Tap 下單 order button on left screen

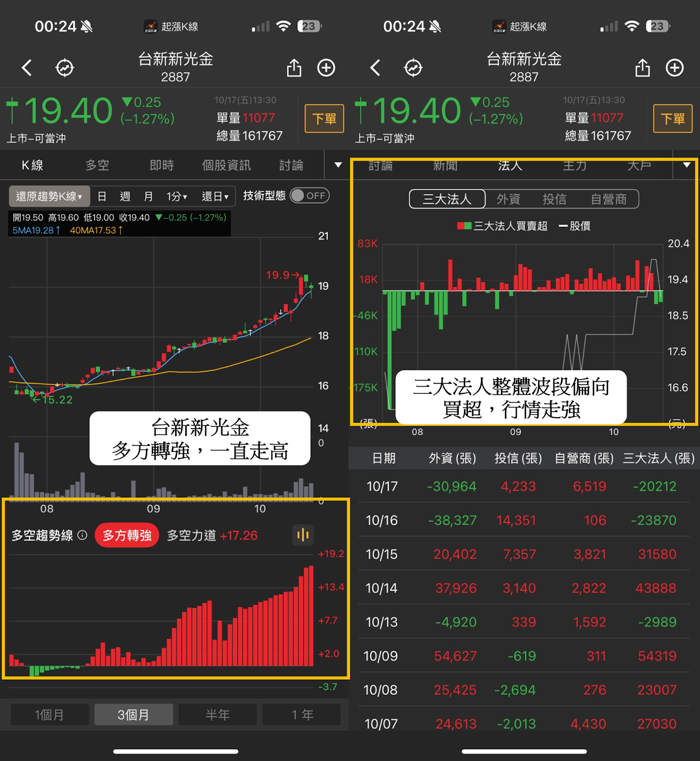coord(325,118)
